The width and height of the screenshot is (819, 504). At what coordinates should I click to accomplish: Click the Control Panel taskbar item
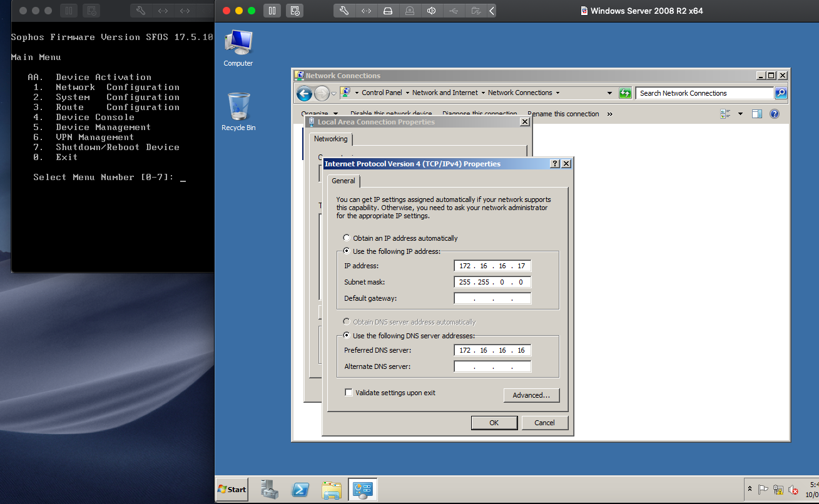(363, 490)
